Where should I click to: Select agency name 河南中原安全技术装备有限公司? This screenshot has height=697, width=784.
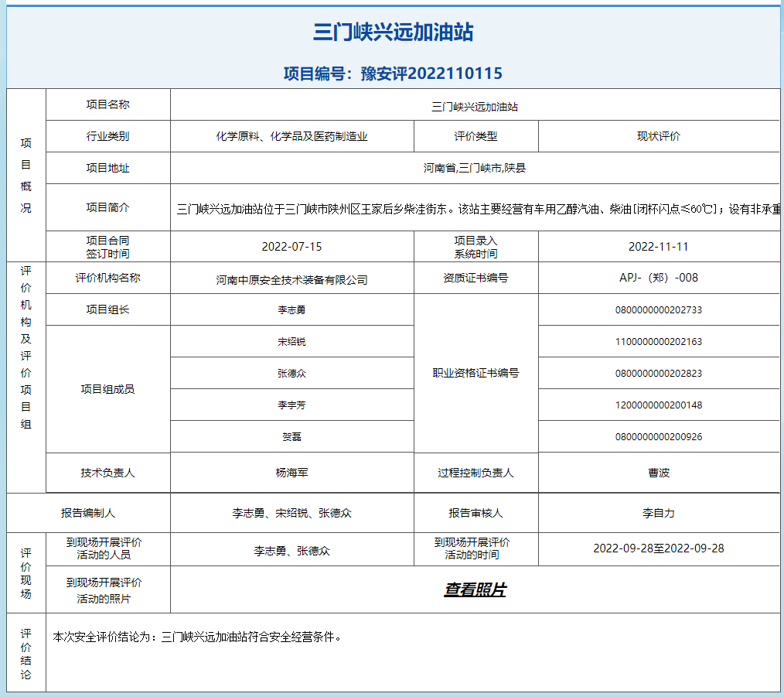point(292,280)
